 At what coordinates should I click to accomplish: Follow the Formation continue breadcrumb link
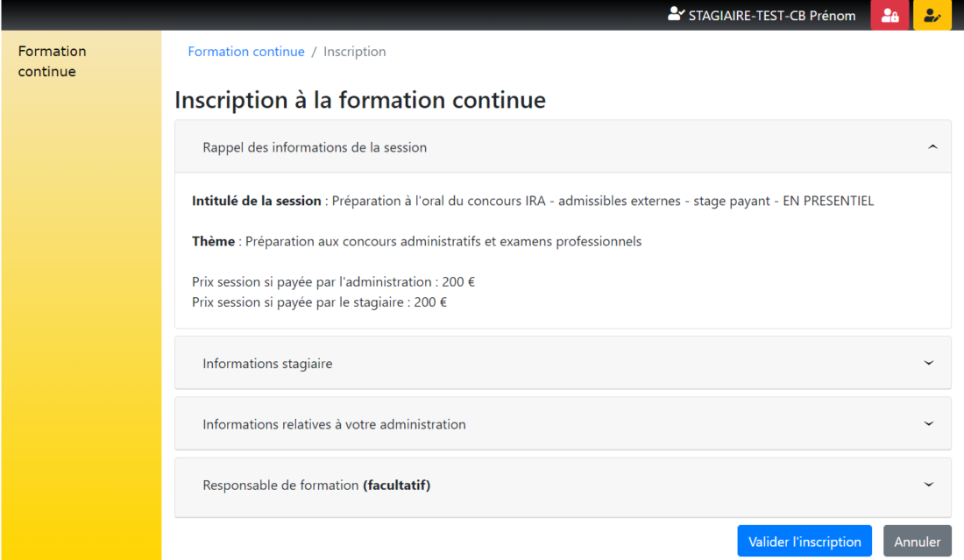246,51
